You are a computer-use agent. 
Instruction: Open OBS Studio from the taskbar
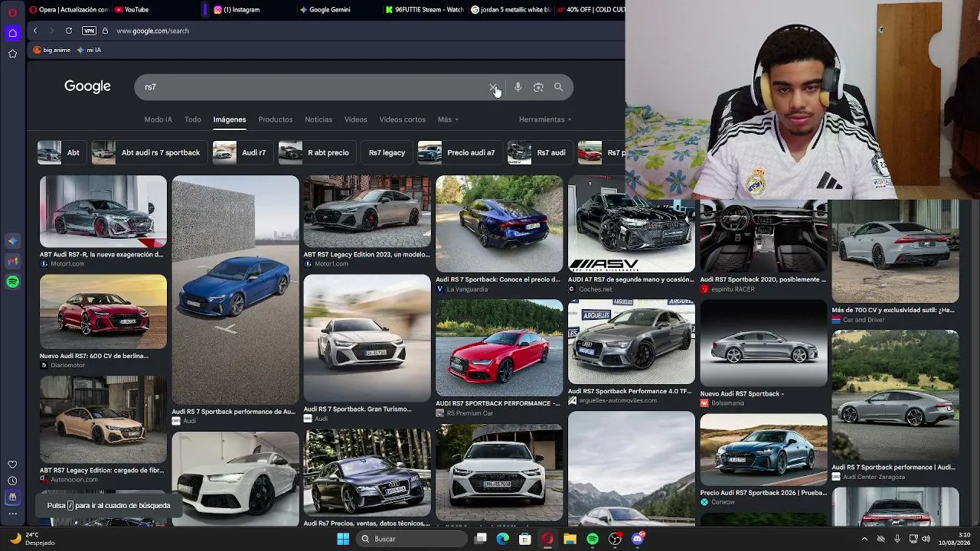(x=615, y=539)
